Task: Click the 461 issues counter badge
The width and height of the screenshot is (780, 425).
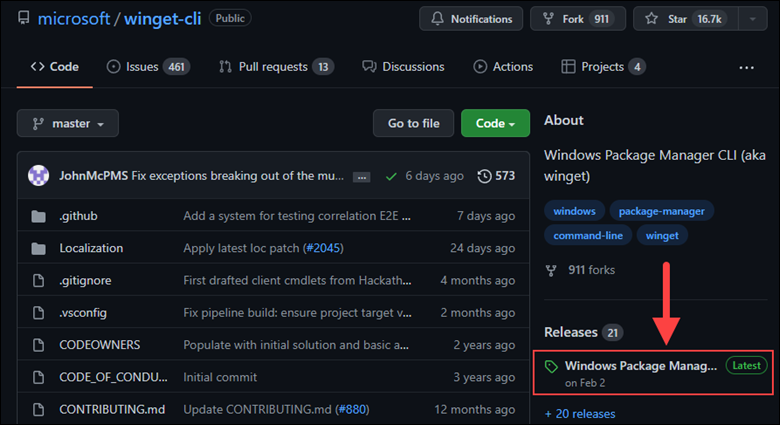Action: coord(177,67)
